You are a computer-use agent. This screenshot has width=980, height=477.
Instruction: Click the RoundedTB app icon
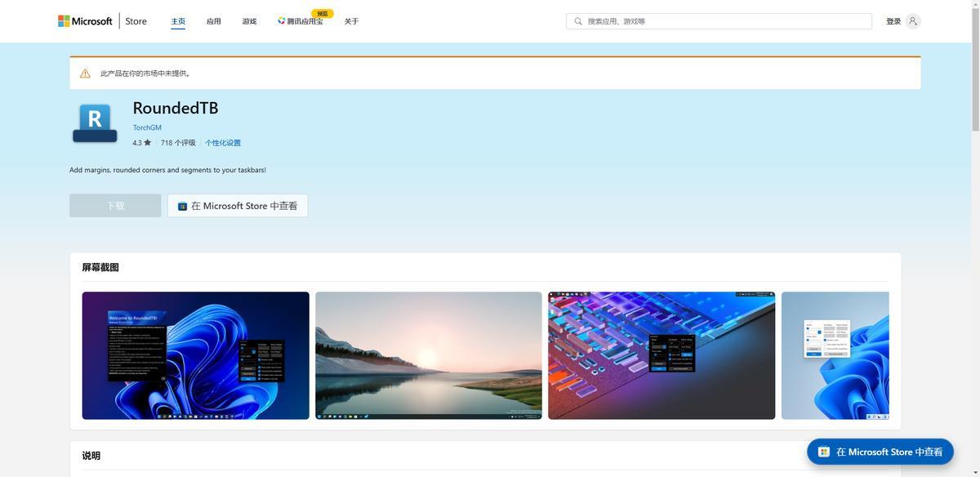pyautogui.click(x=95, y=123)
